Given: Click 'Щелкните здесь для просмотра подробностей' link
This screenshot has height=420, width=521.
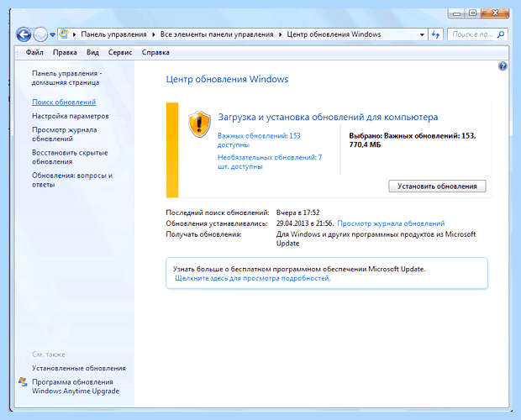Looking at the screenshot, I should 253,278.
